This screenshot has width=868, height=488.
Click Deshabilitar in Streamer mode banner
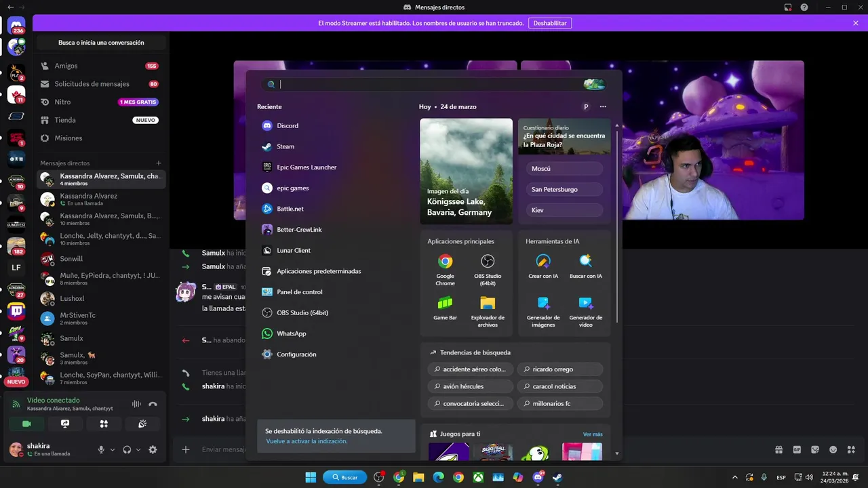pyautogui.click(x=550, y=23)
